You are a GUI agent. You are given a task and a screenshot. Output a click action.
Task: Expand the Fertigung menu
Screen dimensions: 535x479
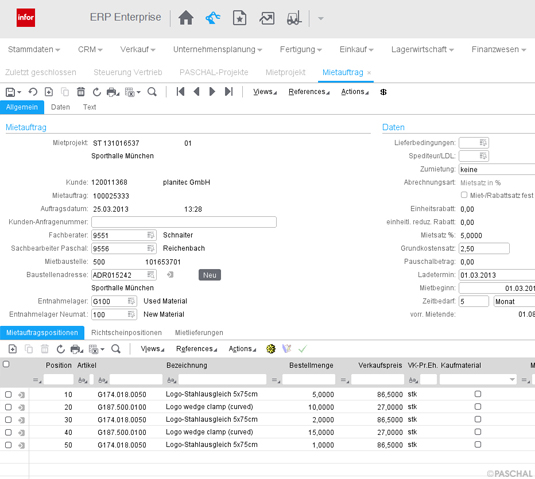(301, 49)
